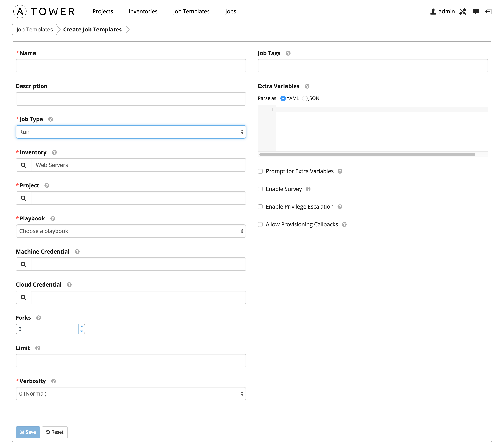Select YAML radio button for Extra Variables
This screenshot has width=504, height=448.
(x=282, y=98)
